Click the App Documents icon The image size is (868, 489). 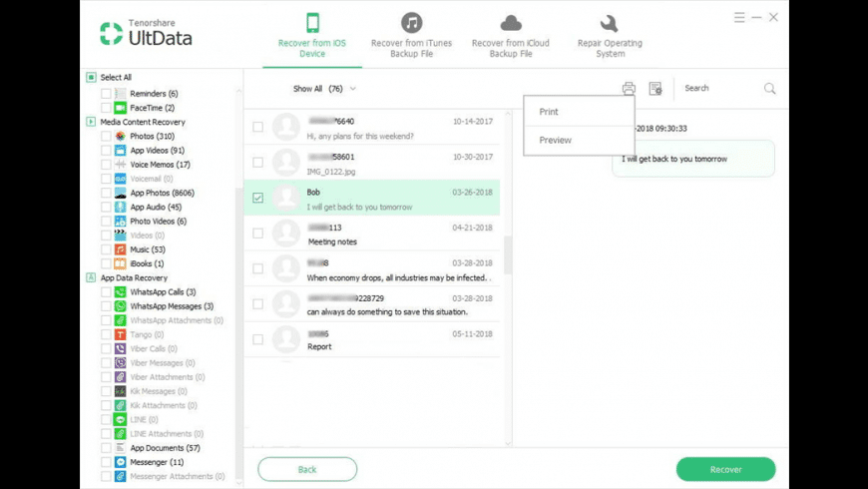pyautogui.click(x=120, y=448)
